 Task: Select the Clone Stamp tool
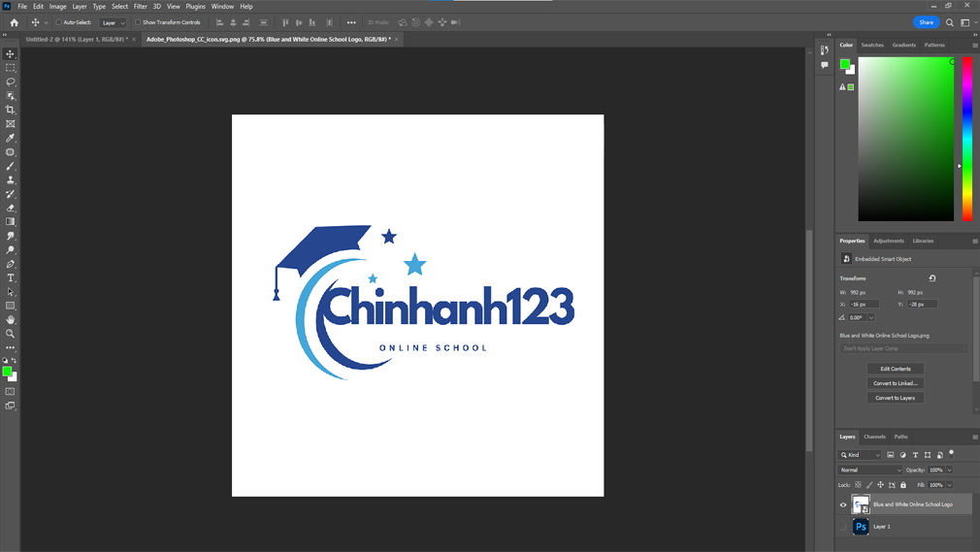pyautogui.click(x=10, y=180)
